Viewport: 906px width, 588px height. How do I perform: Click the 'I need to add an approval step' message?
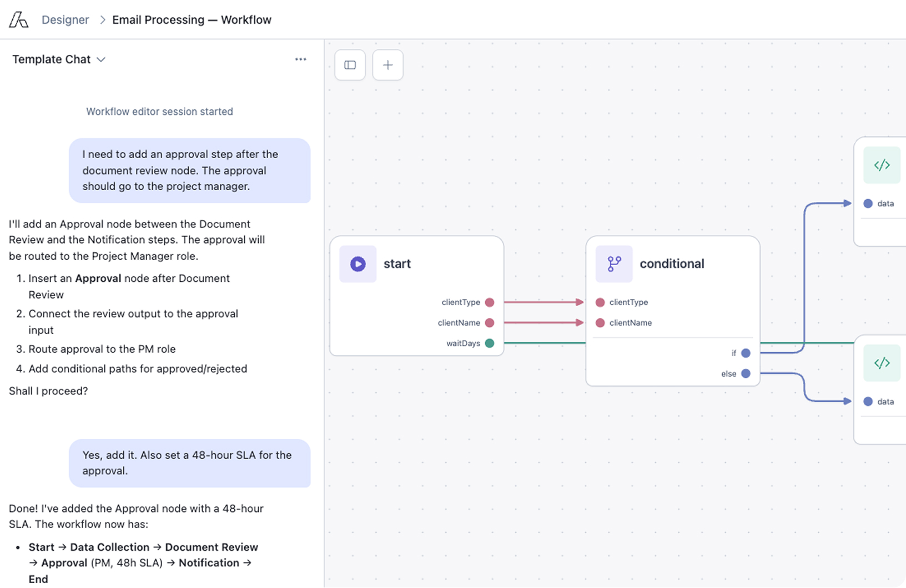[x=190, y=170]
